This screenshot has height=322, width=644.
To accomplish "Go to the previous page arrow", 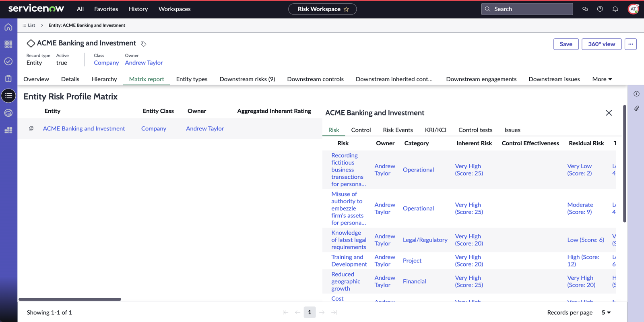I will click(x=297, y=312).
